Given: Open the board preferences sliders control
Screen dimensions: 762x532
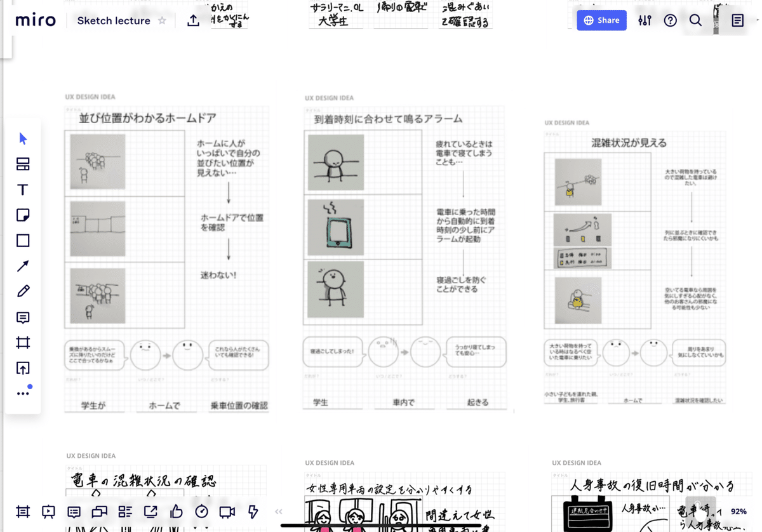Looking at the screenshot, I should click(x=644, y=20).
